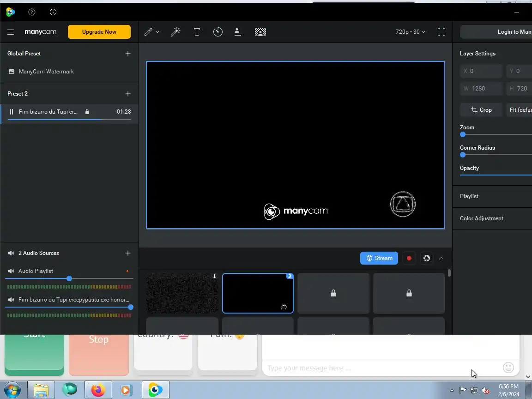Viewport: 532px width, 399px height.
Task: Click the locked preset slot third in row
Action: (x=333, y=293)
